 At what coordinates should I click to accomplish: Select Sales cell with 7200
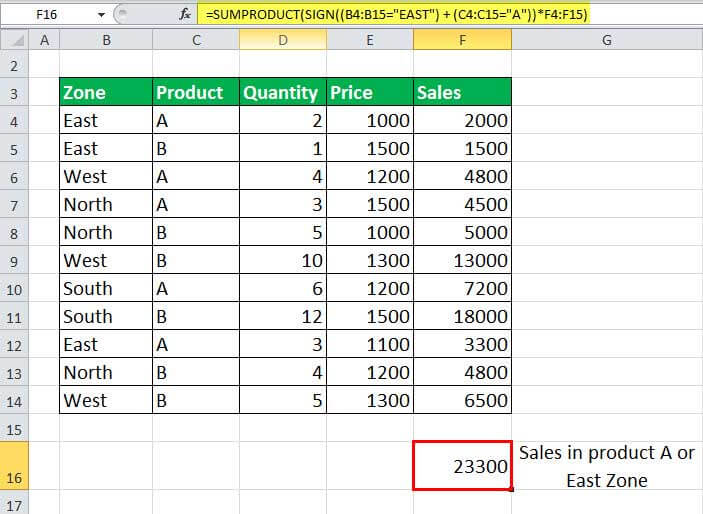[x=462, y=288]
